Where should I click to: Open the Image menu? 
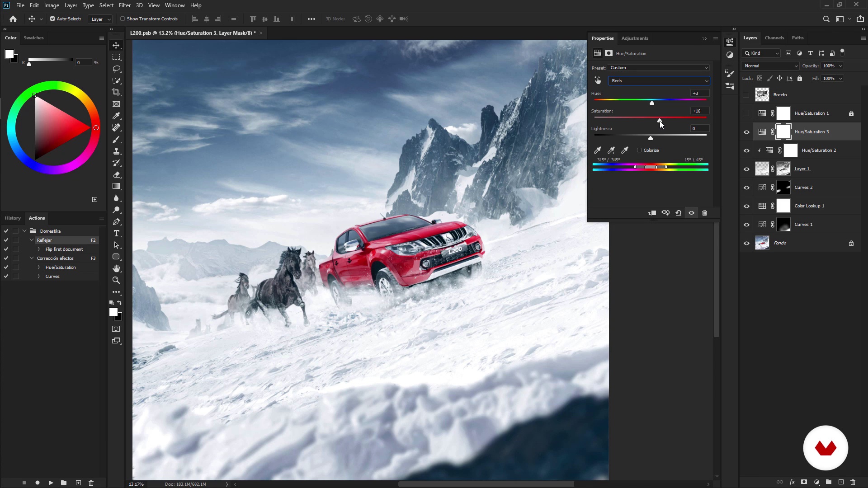tap(52, 5)
